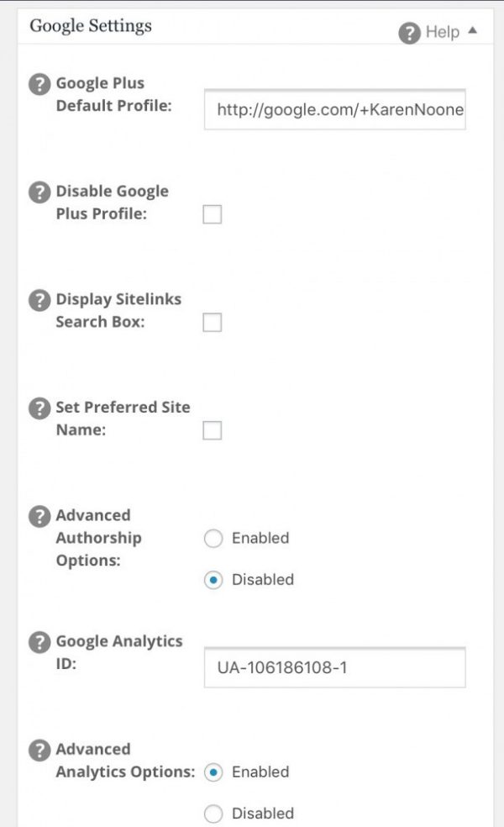Open the Help link
This screenshot has width=504, height=827.
click(x=443, y=32)
